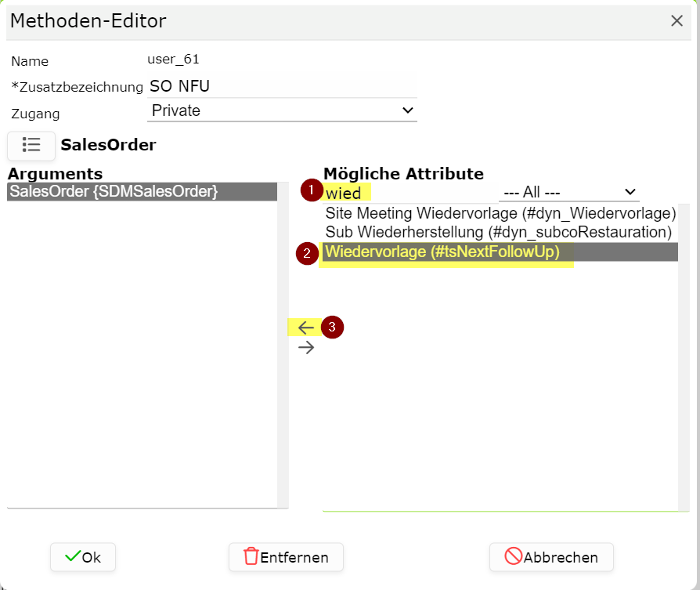The image size is (700, 590).
Task: Select SalesOrder {SDMSalesOrder} argument
Action: click(142, 192)
